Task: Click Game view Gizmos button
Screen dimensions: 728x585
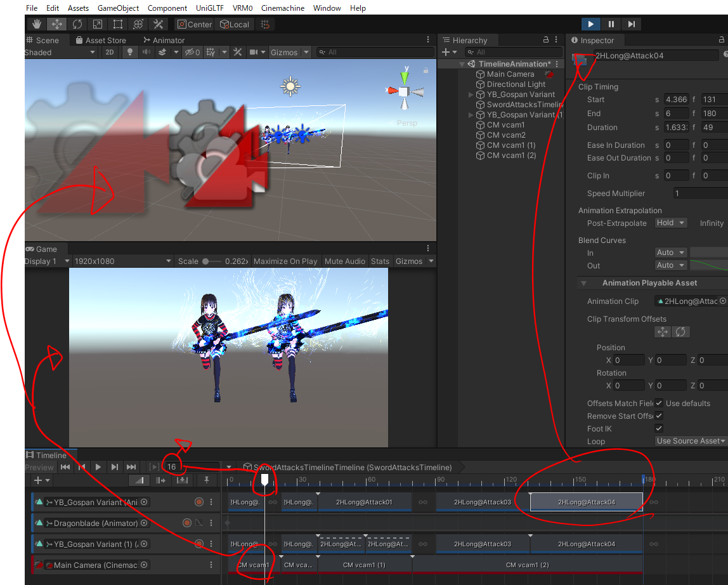Action: click(409, 261)
